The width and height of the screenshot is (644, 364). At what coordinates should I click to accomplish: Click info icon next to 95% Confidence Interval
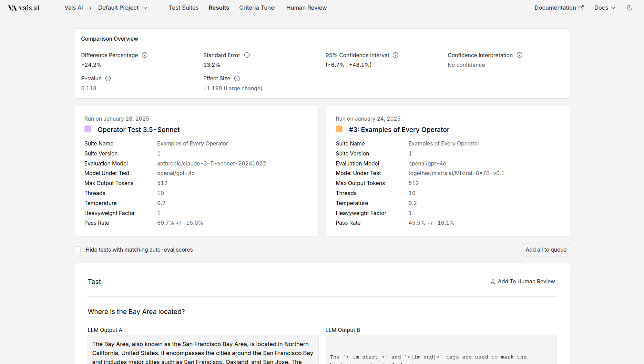tap(396, 55)
